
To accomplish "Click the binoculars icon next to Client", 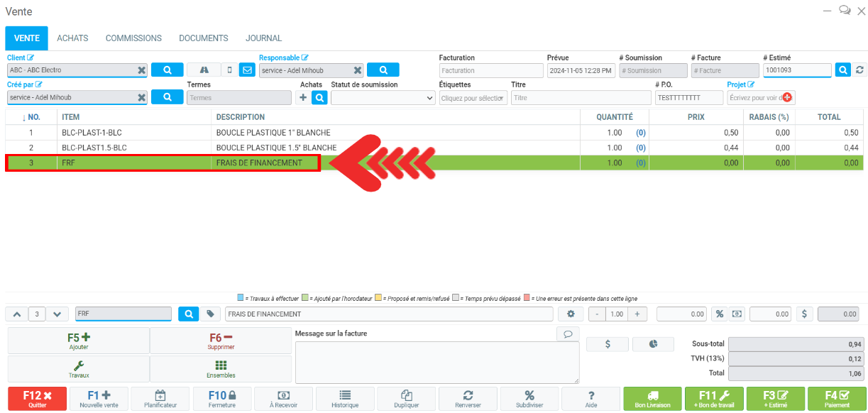I will coord(204,70).
